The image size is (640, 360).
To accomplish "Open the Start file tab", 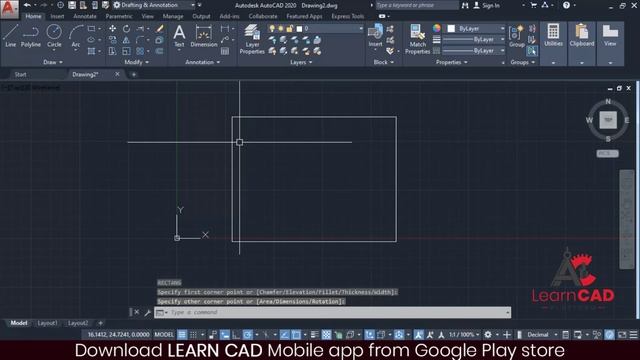I will click(x=20, y=74).
